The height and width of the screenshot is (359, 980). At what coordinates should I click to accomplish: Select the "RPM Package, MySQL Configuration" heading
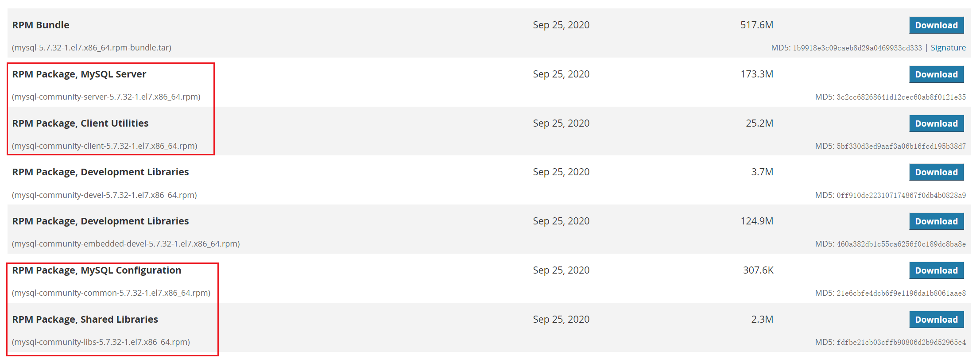(x=97, y=270)
